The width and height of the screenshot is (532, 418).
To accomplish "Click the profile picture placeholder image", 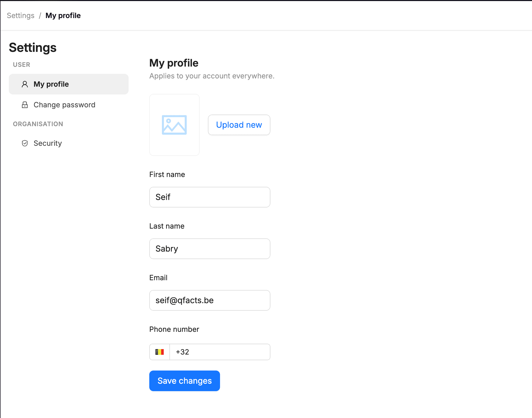I will [174, 125].
